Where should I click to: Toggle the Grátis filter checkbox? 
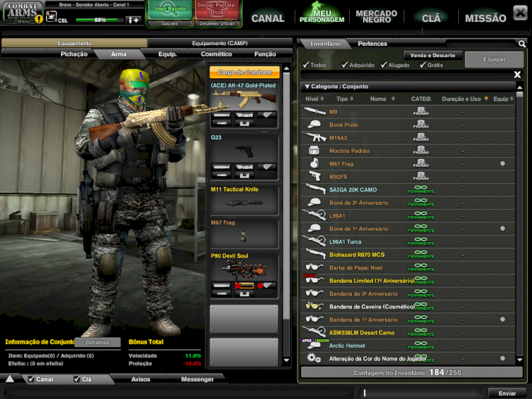[423, 65]
